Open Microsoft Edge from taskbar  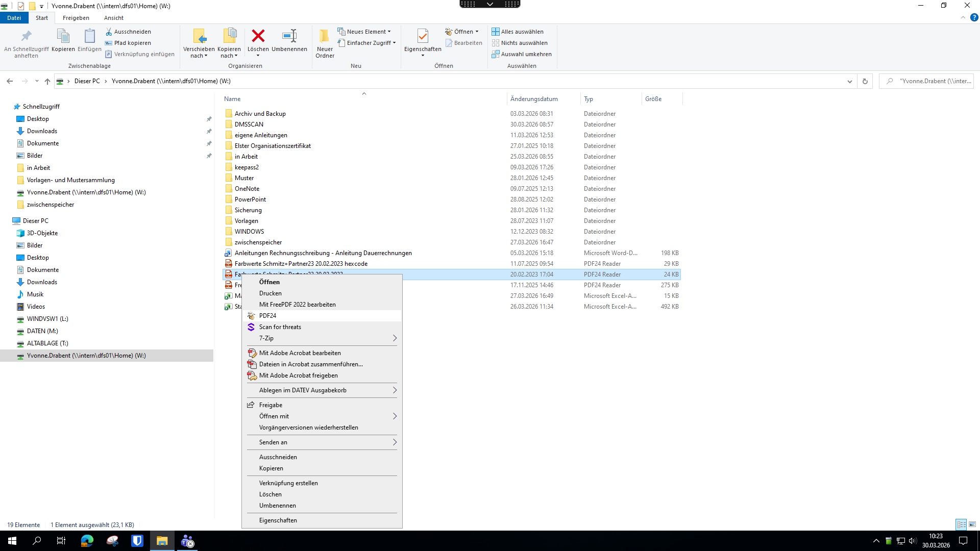[x=87, y=541]
